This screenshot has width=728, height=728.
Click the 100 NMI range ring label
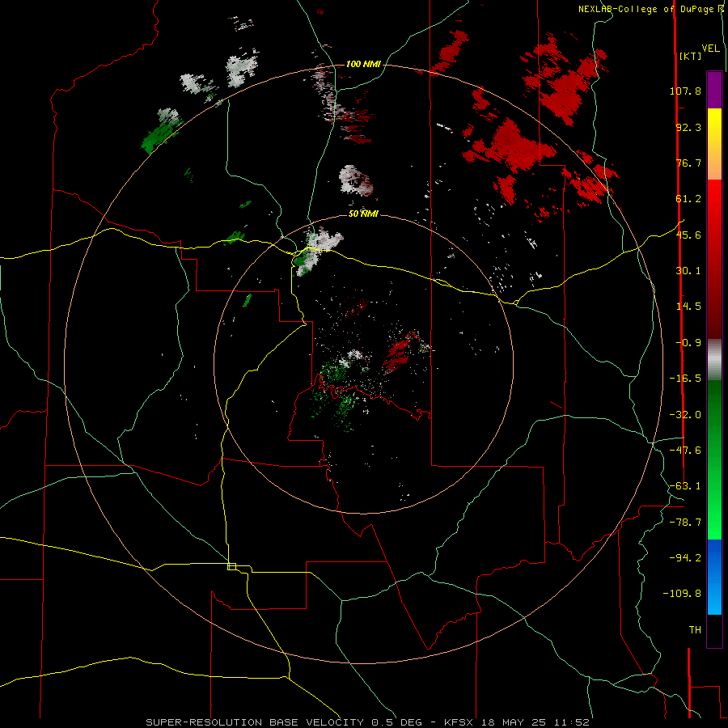tap(363, 64)
